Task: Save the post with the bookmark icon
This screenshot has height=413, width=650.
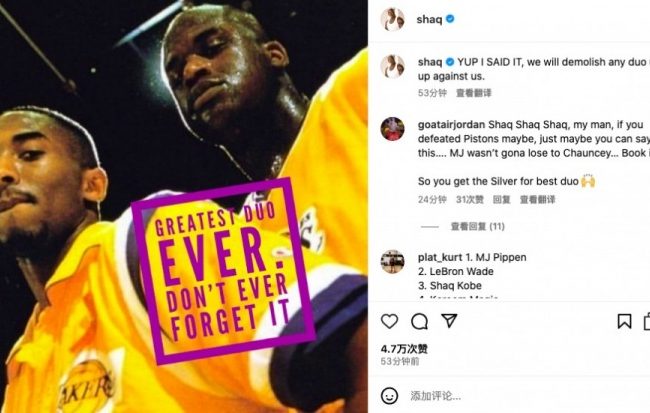Action: click(624, 321)
